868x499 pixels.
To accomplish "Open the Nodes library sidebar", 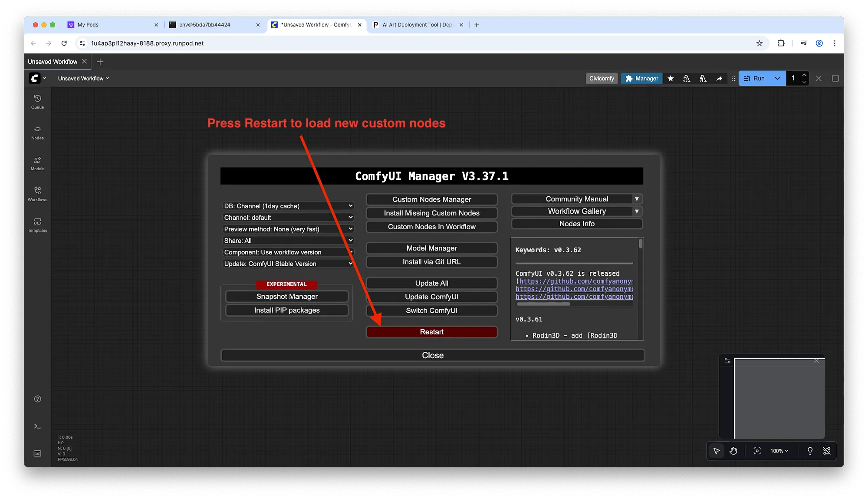I will (x=37, y=133).
